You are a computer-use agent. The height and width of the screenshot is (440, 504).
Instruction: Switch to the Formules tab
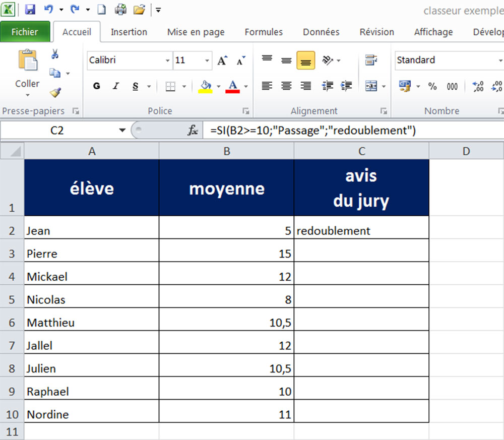pyautogui.click(x=264, y=32)
